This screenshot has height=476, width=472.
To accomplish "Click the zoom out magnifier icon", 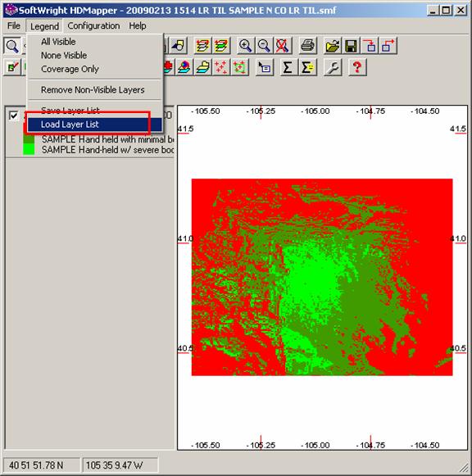I will coord(264,46).
